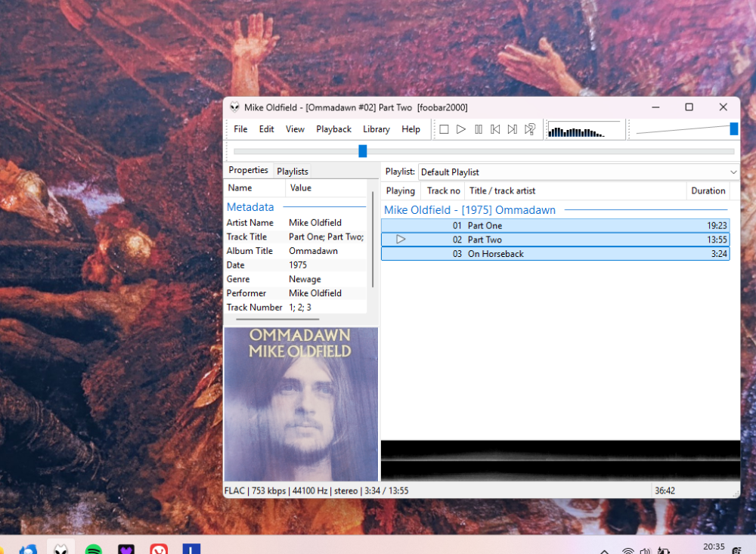Skip to the next track
756x554 pixels.
(x=513, y=129)
